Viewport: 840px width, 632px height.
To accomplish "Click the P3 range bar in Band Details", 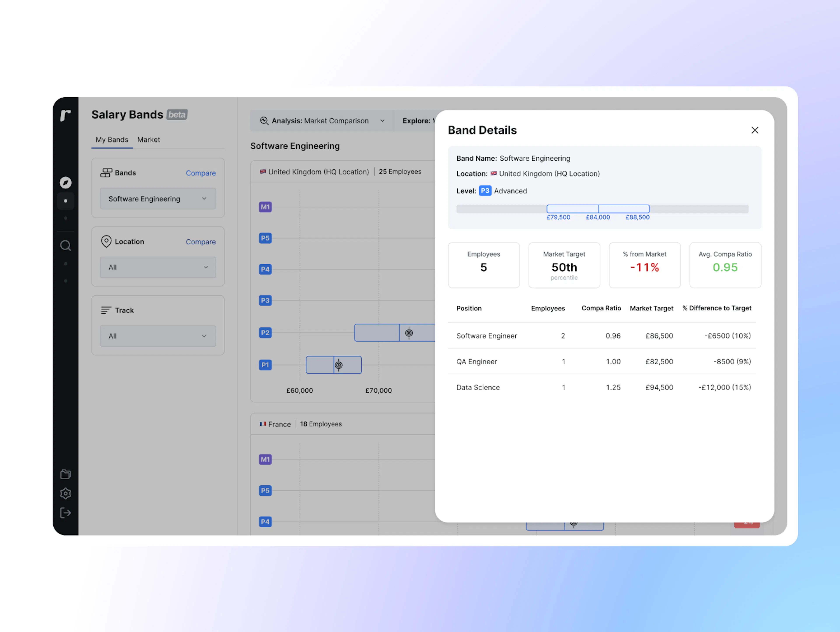I will click(x=598, y=209).
